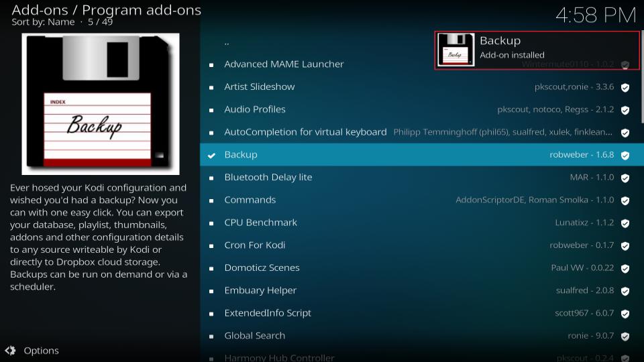Click the bullet marker beside ExtendedInfo Script
Screen dimensions: 644x362
tap(211, 314)
